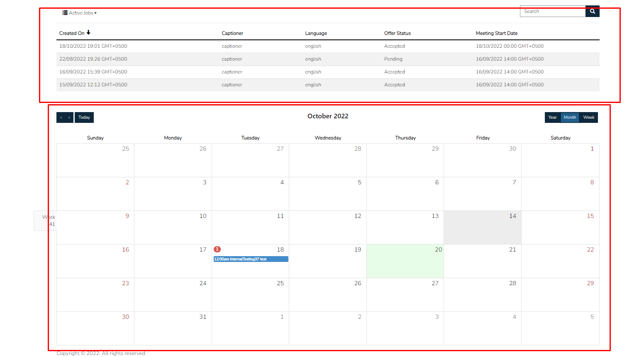
Task: Click the search magnifier icon button
Action: point(592,11)
